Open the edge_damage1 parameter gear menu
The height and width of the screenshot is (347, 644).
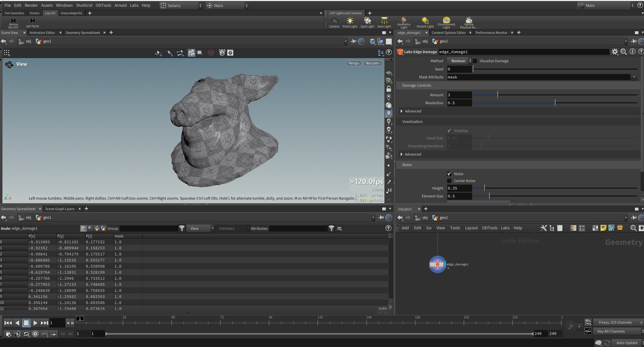615,52
